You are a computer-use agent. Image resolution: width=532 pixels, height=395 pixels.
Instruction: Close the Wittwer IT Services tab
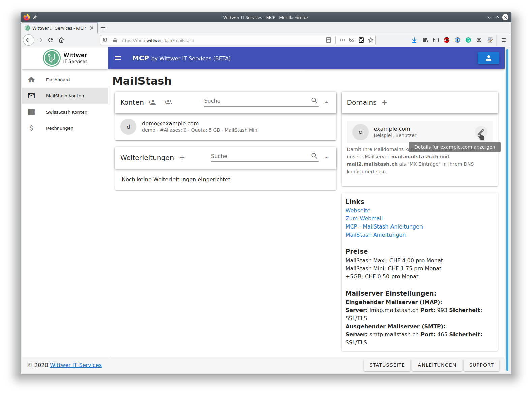[92, 28]
